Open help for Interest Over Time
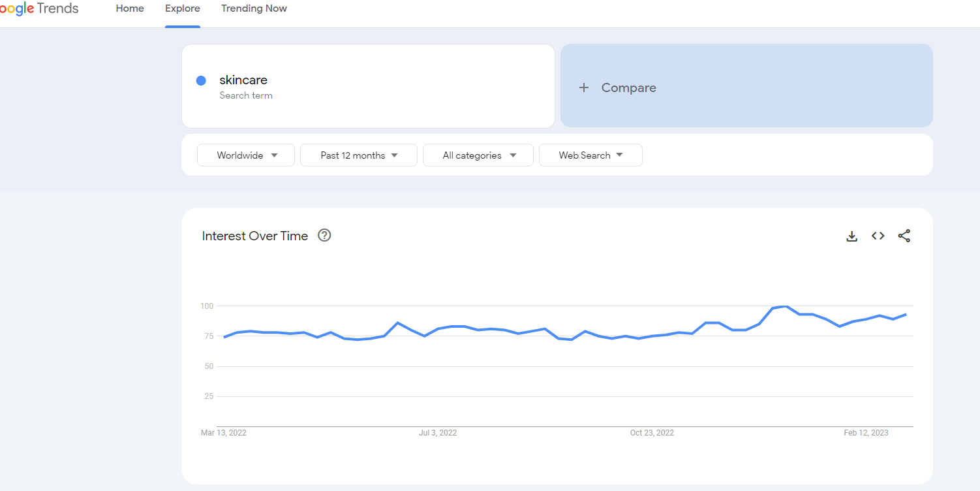The image size is (980, 491). click(x=324, y=236)
